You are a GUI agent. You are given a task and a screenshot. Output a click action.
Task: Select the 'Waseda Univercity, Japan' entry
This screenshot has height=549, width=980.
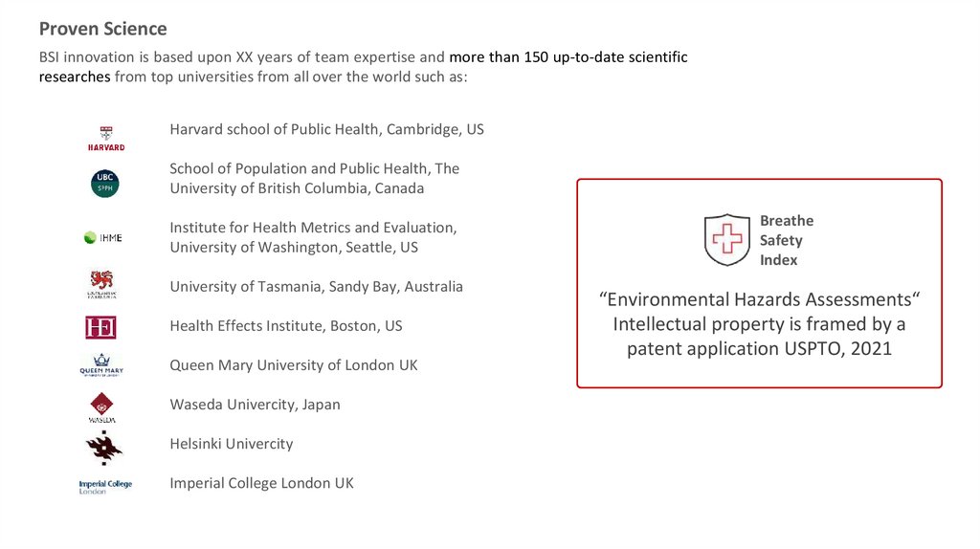coord(255,405)
